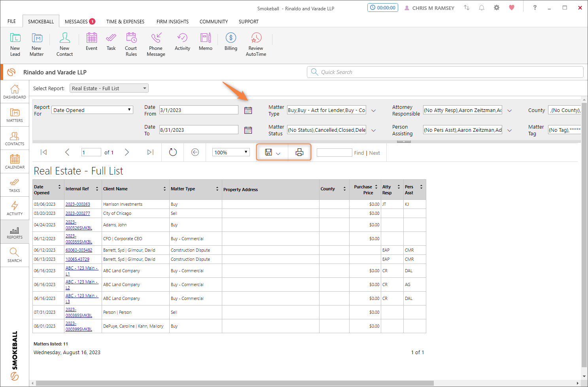588x387 pixels.
Task: Open Reports in sidebar
Action: point(15,232)
